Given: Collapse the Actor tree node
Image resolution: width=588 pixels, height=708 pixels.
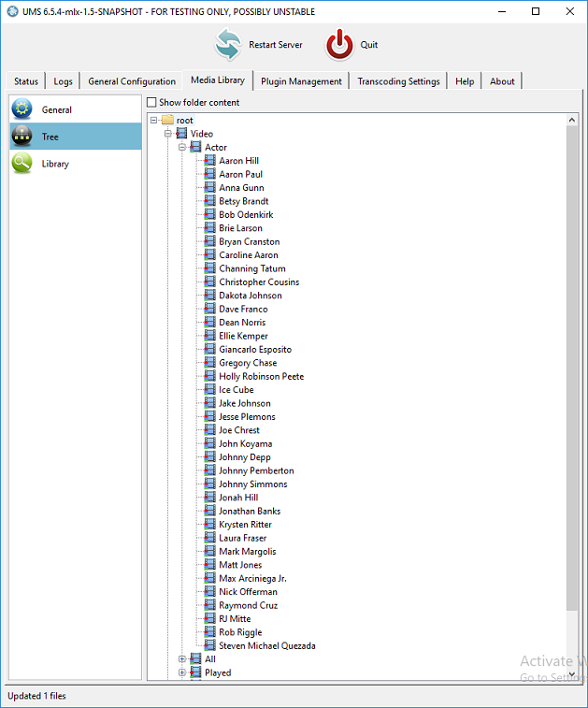Looking at the screenshot, I should point(182,147).
